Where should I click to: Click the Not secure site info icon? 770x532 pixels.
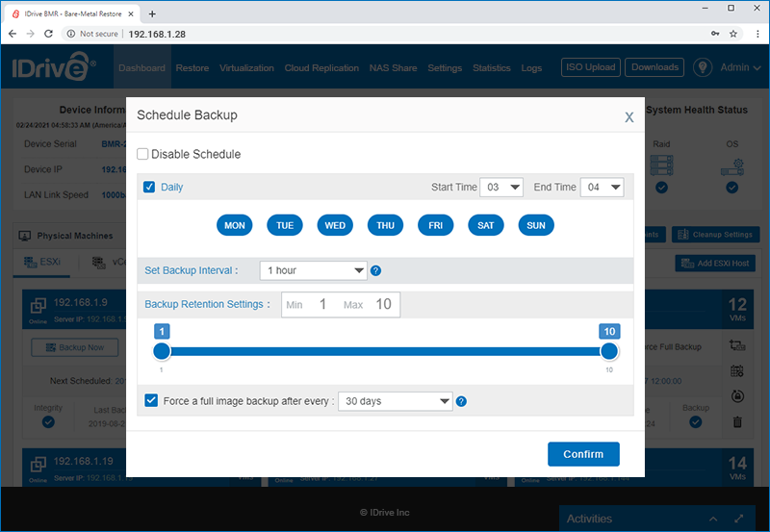(x=71, y=34)
